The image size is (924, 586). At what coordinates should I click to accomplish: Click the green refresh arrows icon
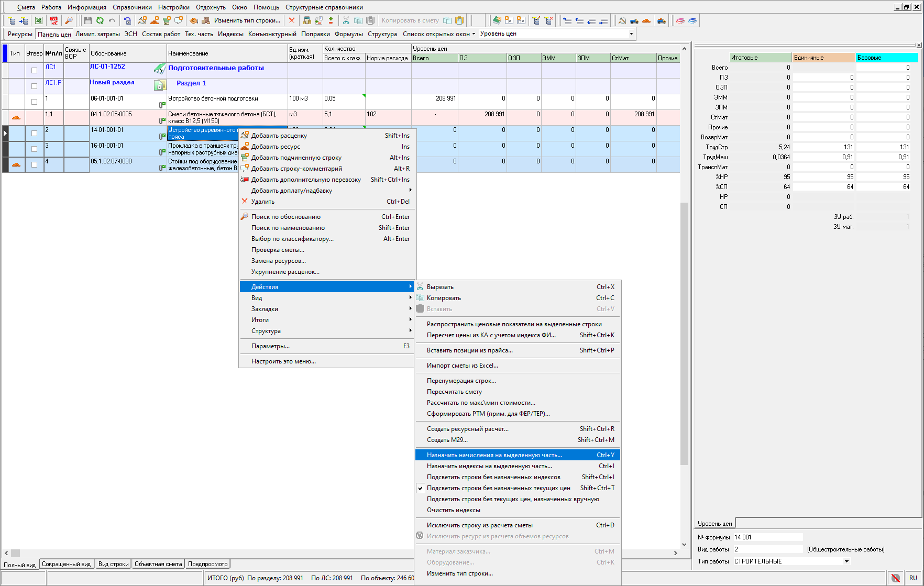pyautogui.click(x=100, y=20)
